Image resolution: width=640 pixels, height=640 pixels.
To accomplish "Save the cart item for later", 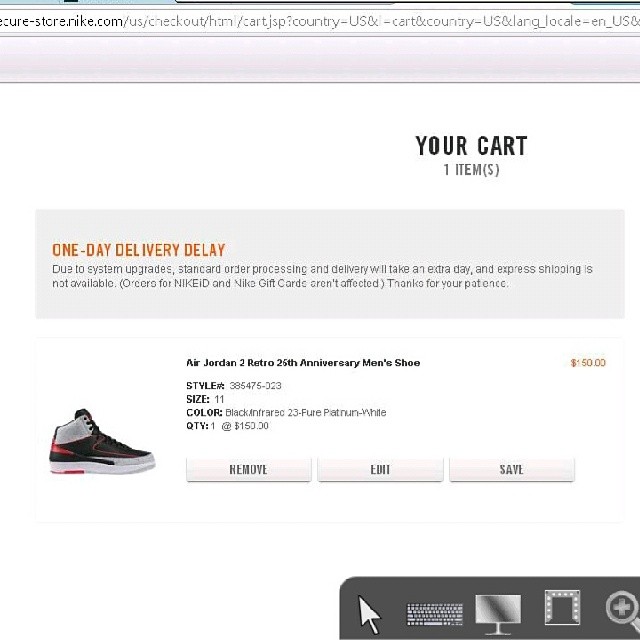I will (512, 469).
